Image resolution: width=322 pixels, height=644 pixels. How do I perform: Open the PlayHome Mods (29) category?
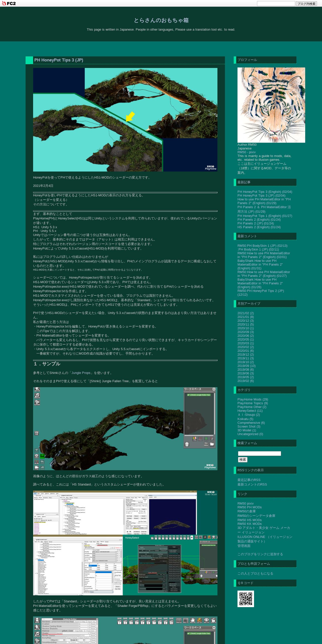[253, 399]
